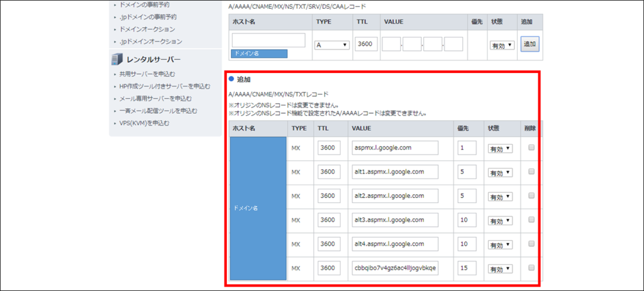The image size is (644, 291).
Task: Open 状態 dropdown for alt3.aspmx.l.google.com row
Action: [x=500, y=221]
